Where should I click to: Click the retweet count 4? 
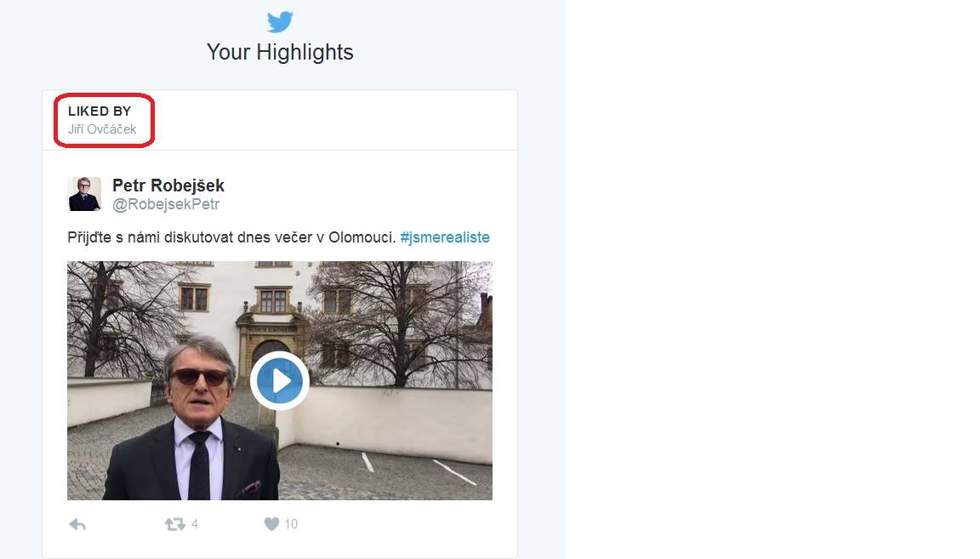click(194, 524)
